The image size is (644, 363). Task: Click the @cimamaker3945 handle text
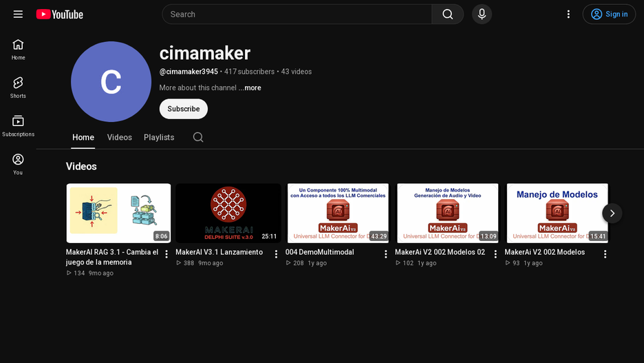pos(189,72)
